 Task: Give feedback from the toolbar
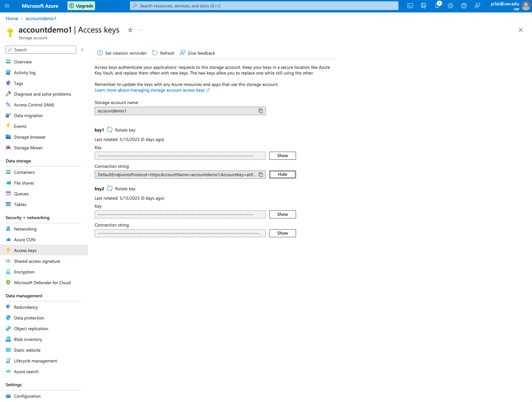pyautogui.click(x=198, y=53)
